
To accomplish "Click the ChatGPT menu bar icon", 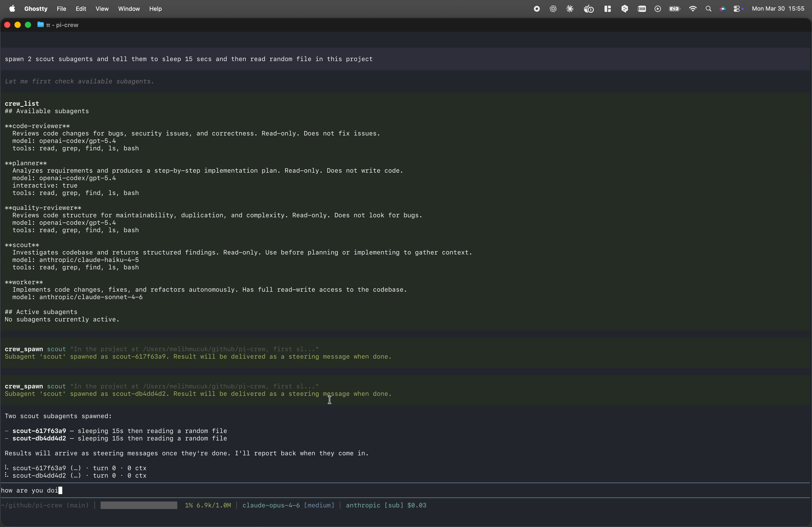I will (x=553, y=9).
